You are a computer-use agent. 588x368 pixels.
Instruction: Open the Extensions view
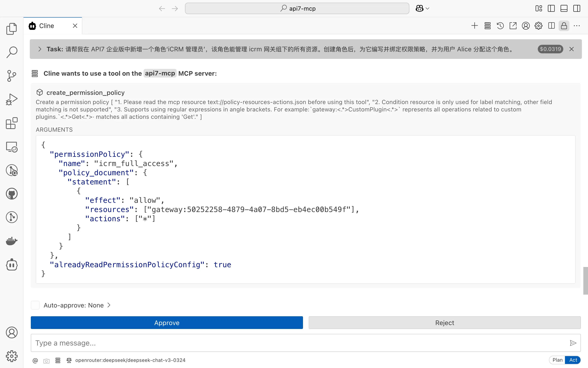pyautogui.click(x=11, y=123)
